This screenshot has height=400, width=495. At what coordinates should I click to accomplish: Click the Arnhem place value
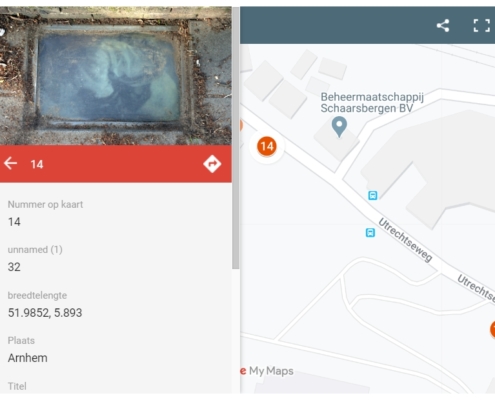coord(28,358)
